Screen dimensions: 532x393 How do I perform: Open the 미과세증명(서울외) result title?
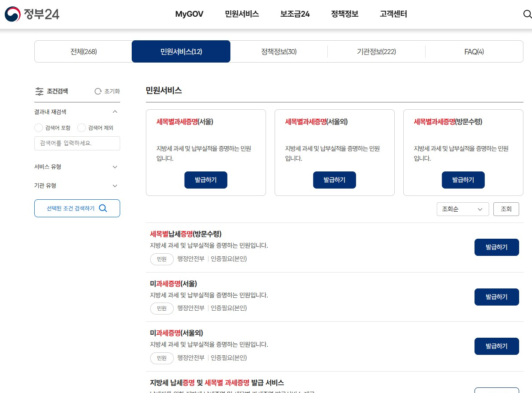click(x=177, y=333)
